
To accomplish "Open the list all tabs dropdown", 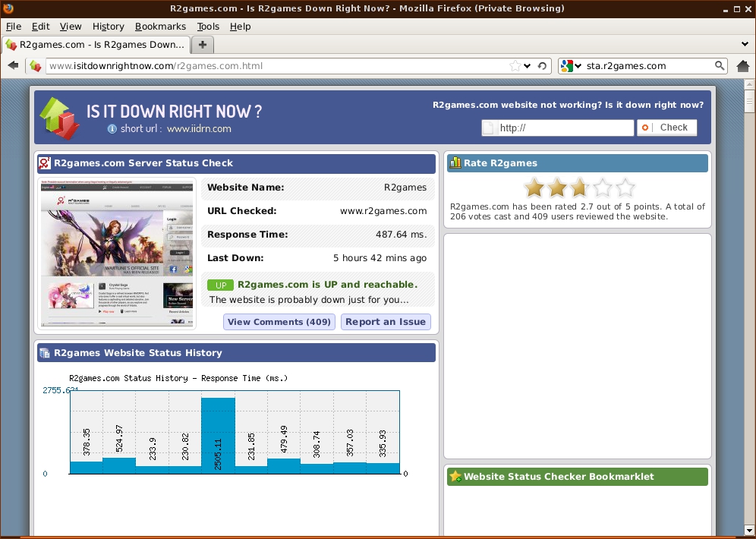I will (x=744, y=45).
